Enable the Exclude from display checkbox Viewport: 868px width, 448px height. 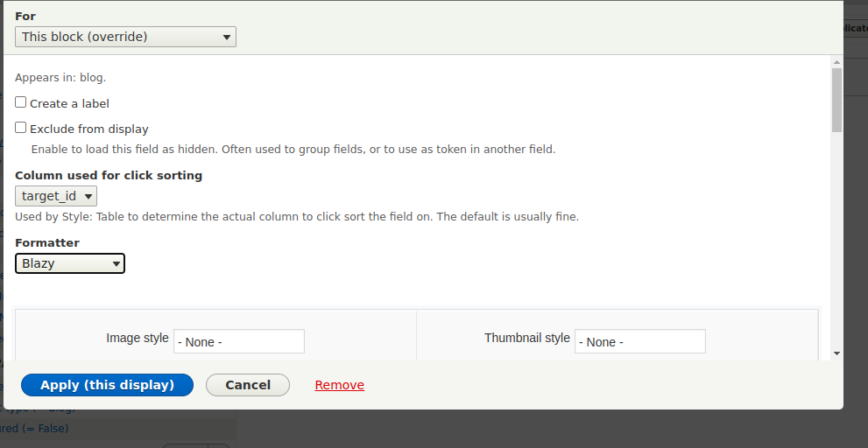tap(20, 128)
